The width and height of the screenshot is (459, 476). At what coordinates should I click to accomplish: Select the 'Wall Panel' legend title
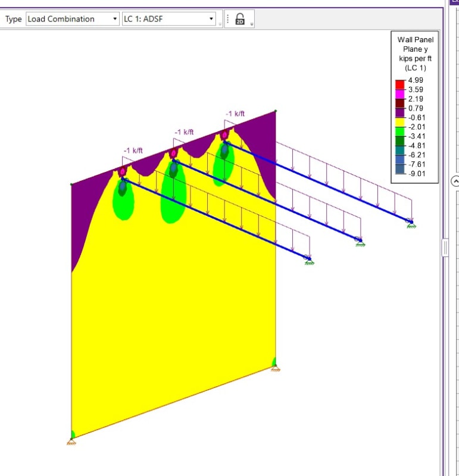[416, 40]
